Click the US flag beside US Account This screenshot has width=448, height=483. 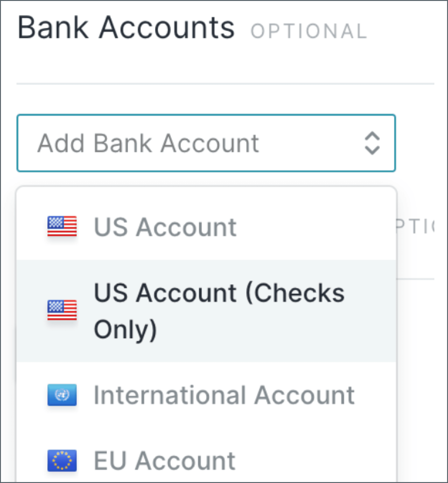(x=62, y=226)
